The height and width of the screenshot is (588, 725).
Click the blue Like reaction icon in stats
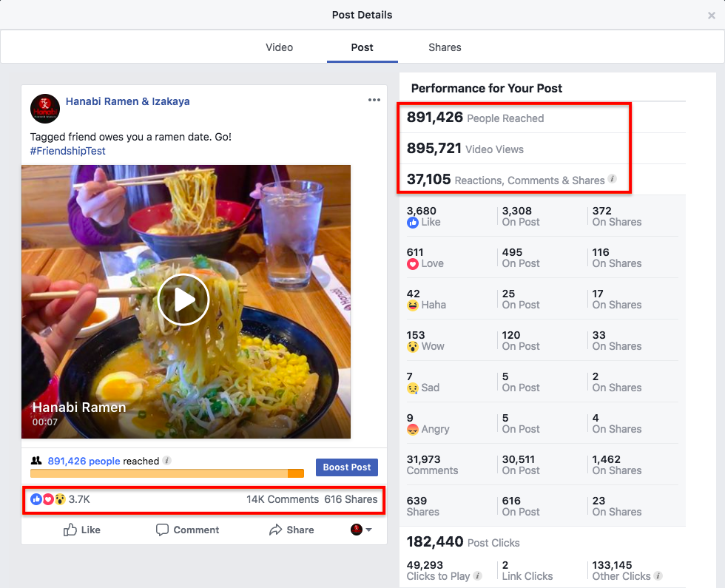click(413, 223)
